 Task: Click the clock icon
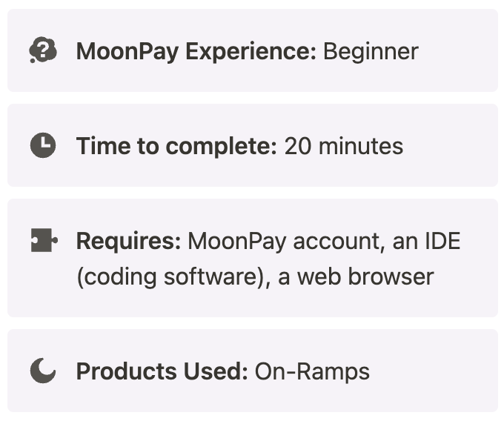click(x=43, y=146)
